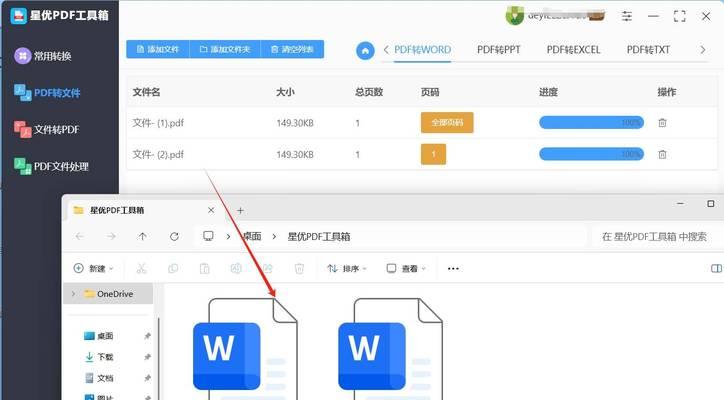Close the Explorer tab 星优PDF工具箱
The height and width of the screenshot is (400, 724).
coord(211,210)
